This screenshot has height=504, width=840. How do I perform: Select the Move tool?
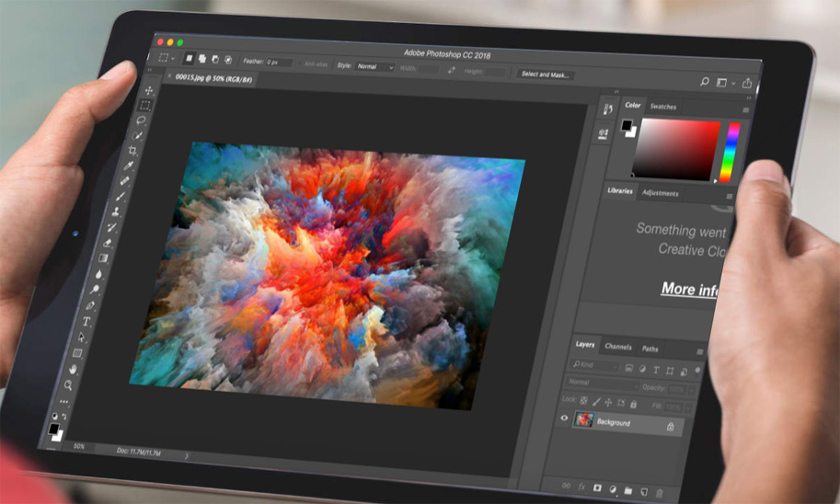148,91
